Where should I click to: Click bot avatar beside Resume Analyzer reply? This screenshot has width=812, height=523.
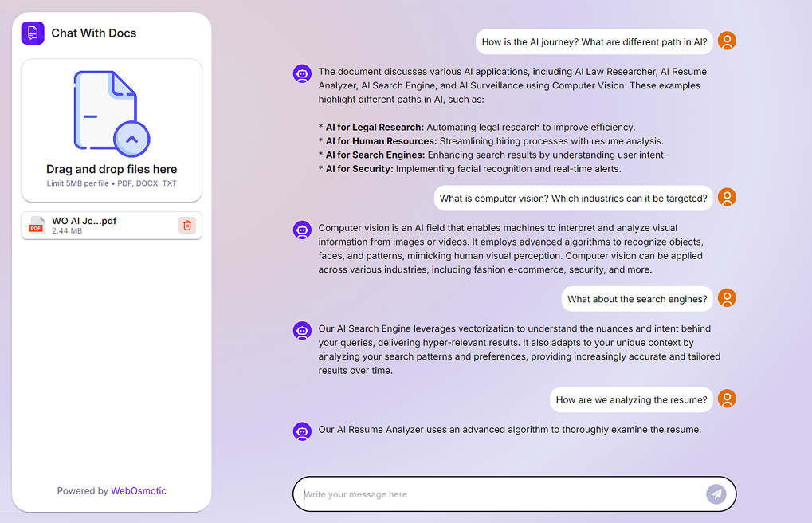tap(302, 431)
